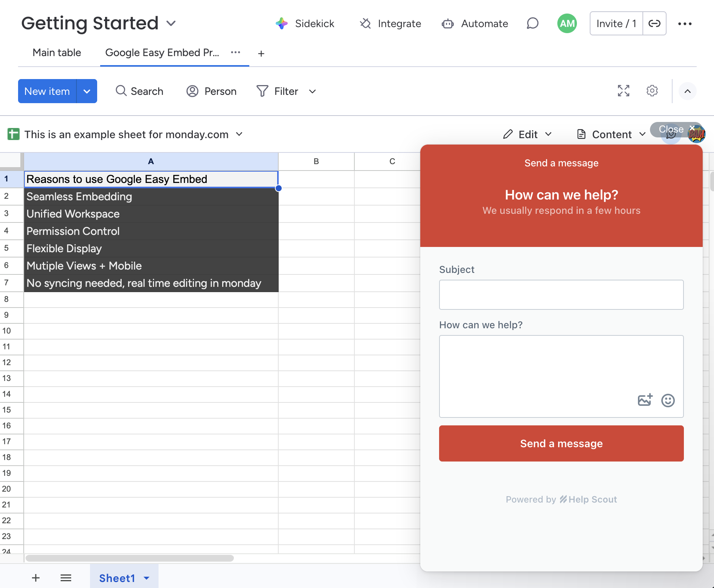Add an image attachment to the message
This screenshot has width=714, height=588.
[645, 400]
